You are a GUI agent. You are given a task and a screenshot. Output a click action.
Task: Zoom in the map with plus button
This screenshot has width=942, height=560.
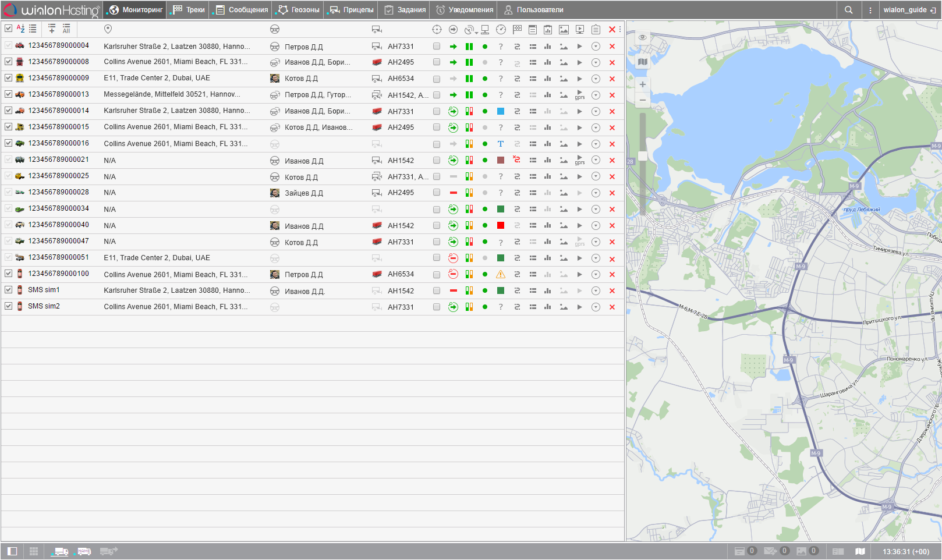(642, 84)
